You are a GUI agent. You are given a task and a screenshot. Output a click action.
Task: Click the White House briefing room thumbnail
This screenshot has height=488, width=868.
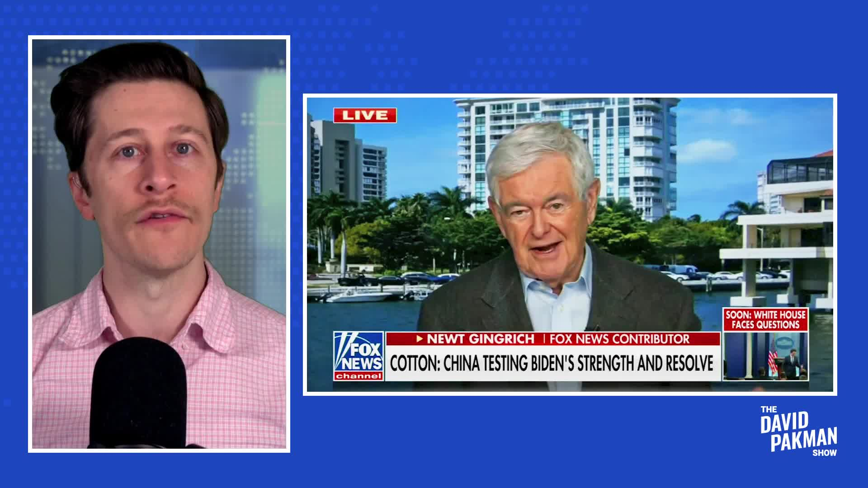click(765, 356)
